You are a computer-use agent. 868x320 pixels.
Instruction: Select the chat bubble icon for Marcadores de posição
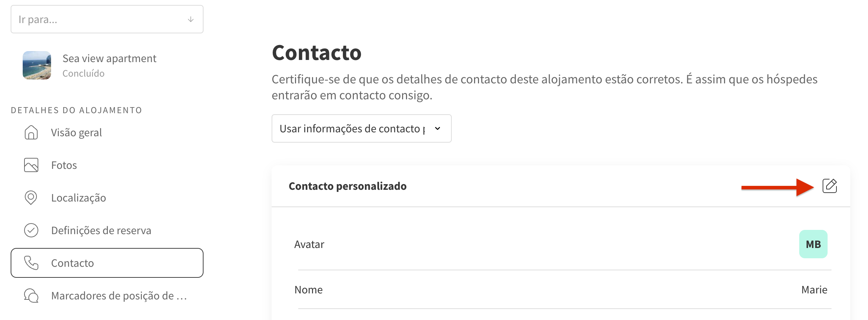[31, 296]
